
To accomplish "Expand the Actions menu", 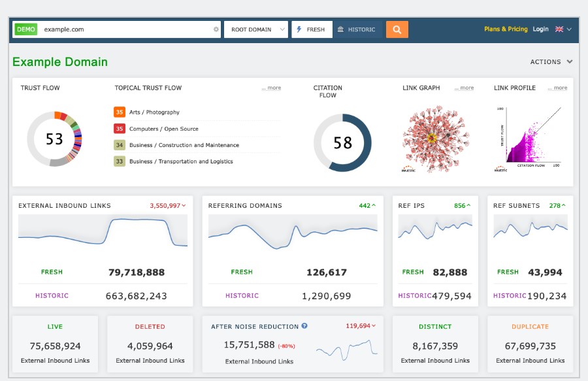I will coord(551,62).
